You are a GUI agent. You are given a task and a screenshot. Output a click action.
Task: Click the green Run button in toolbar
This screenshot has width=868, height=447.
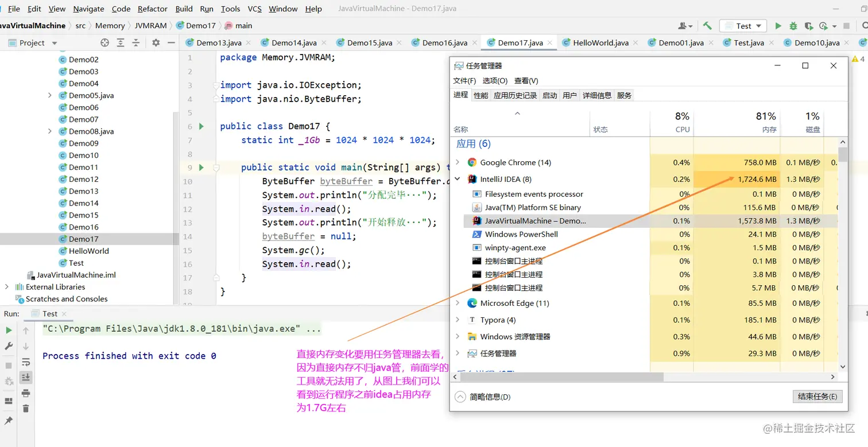pos(778,26)
